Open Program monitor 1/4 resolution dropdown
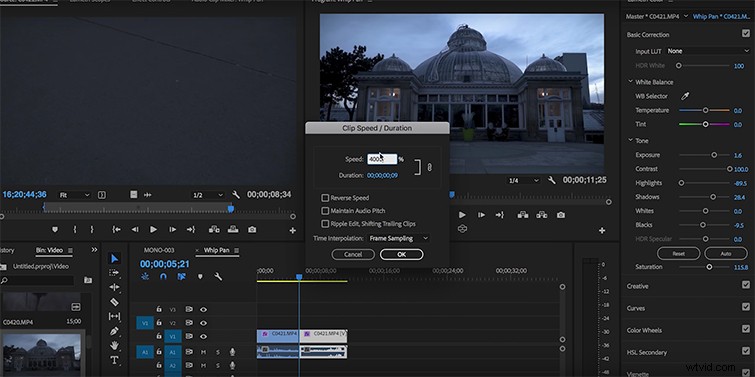 (524, 181)
